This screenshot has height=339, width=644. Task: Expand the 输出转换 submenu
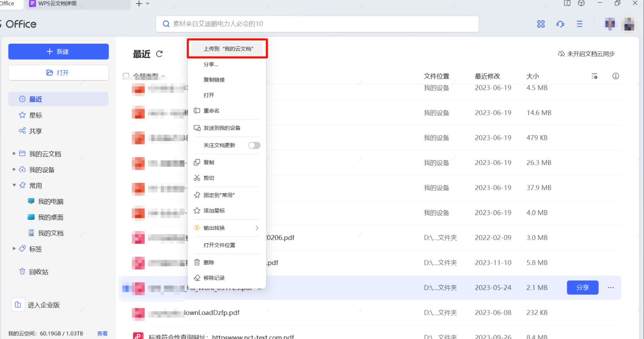point(257,228)
